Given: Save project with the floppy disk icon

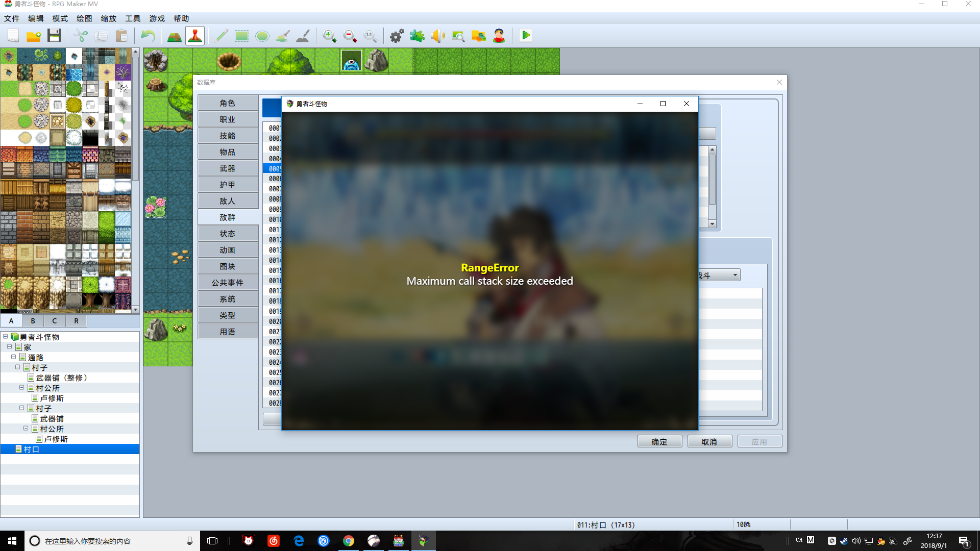Looking at the screenshot, I should coord(54,36).
